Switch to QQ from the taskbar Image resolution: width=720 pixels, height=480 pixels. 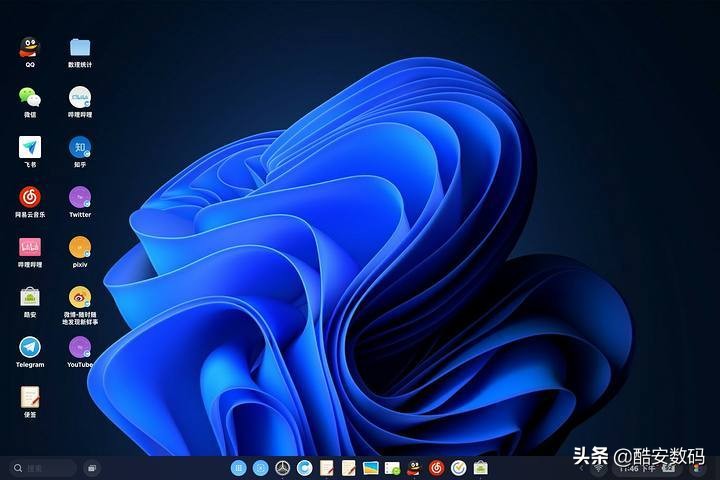[x=414, y=468]
